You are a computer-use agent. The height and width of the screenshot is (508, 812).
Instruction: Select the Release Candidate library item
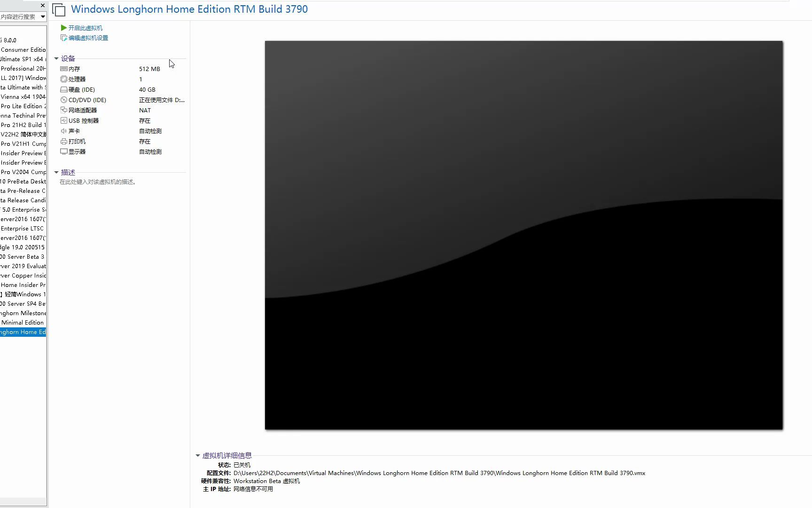[23, 200]
